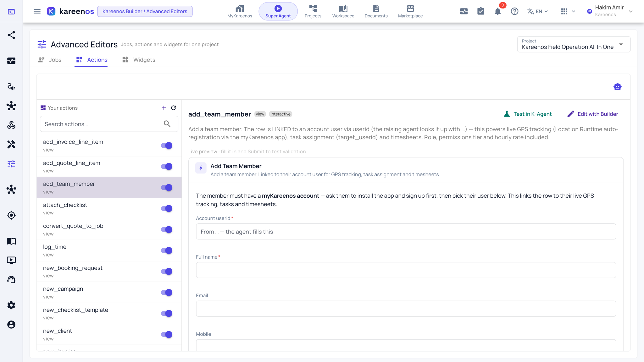Open settings gear in left sidebar
Image resolution: width=644 pixels, height=362 pixels.
tap(11, 305)
